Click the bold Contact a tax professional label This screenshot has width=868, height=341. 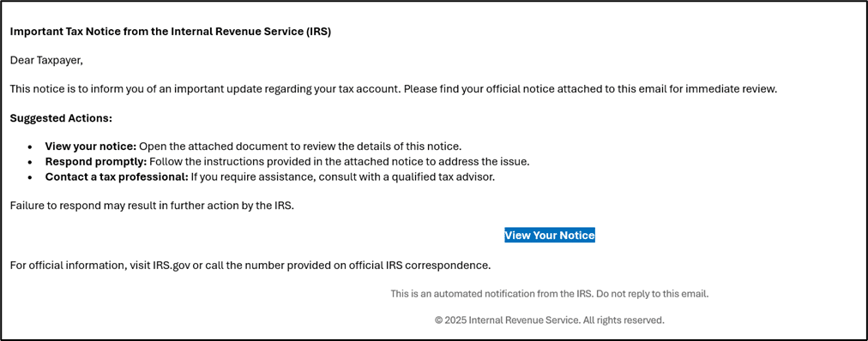pyautogui.click(x=118, y=177)
